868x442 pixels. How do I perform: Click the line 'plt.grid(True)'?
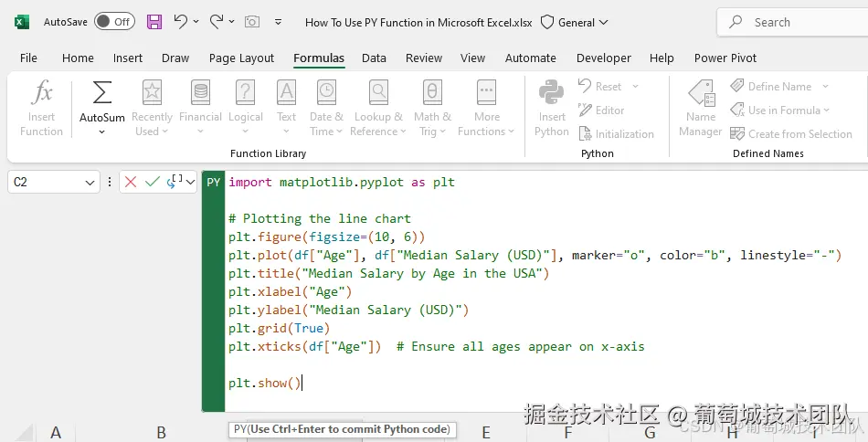(279, 328)
